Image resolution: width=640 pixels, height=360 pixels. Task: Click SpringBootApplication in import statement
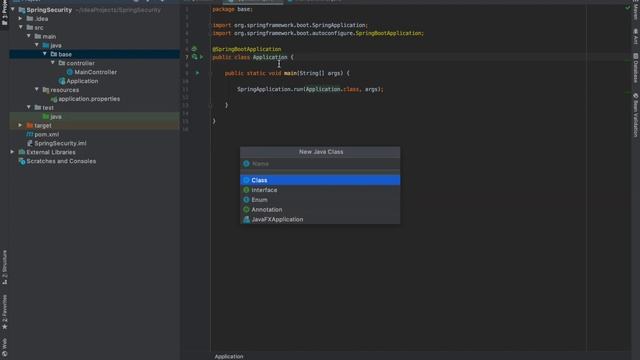[388, 33]
